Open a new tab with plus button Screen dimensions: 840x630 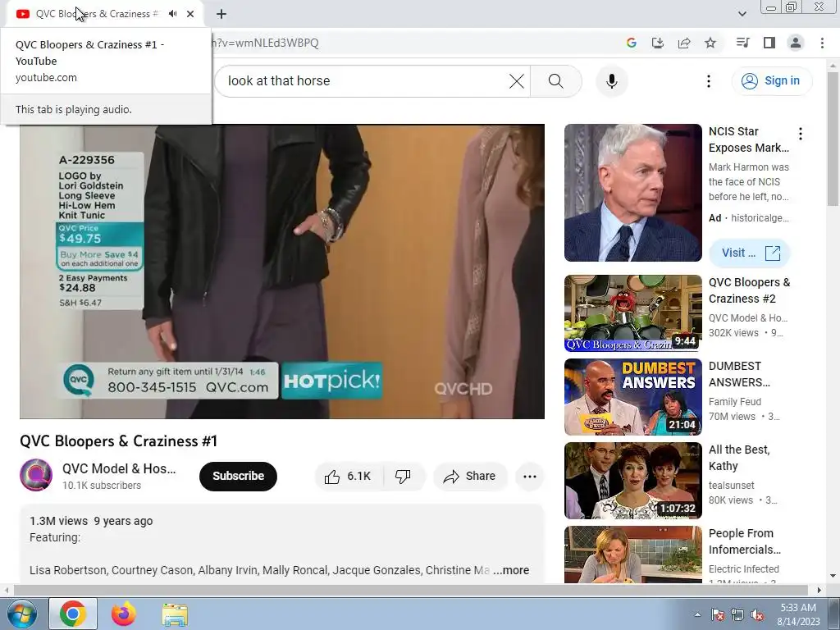tap(221, 14)
